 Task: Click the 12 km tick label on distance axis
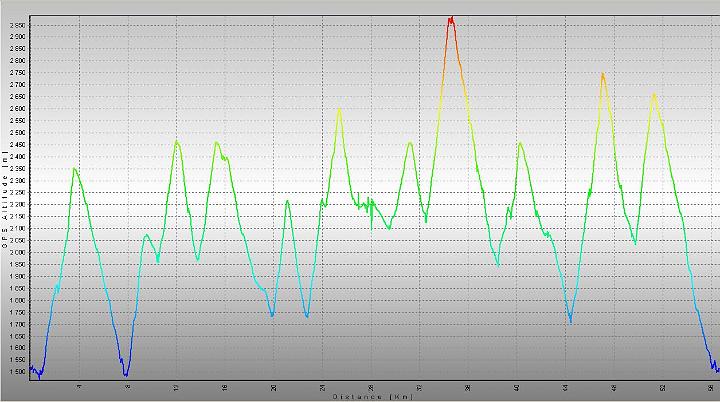tap(177, 386)
